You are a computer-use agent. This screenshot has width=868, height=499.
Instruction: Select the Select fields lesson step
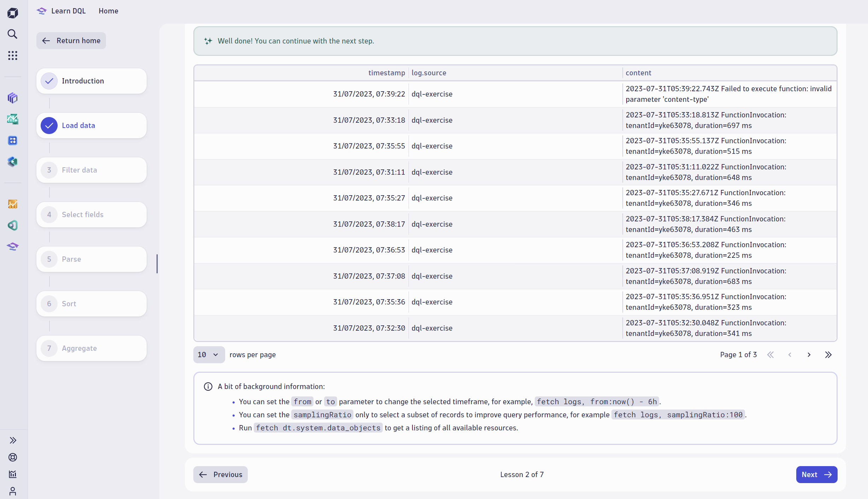point(92,215)
